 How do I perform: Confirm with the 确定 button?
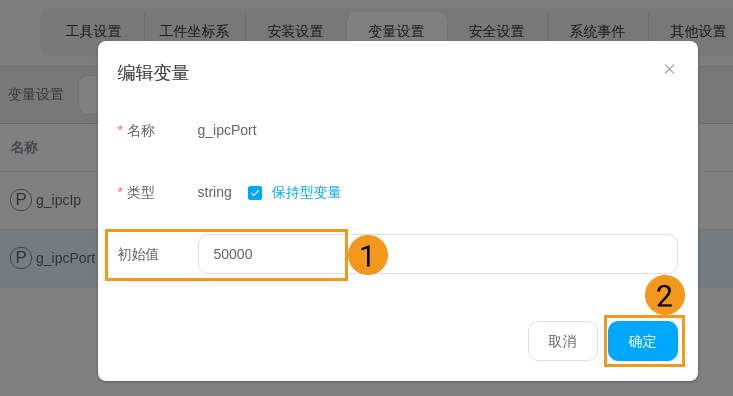pos(643,341)
